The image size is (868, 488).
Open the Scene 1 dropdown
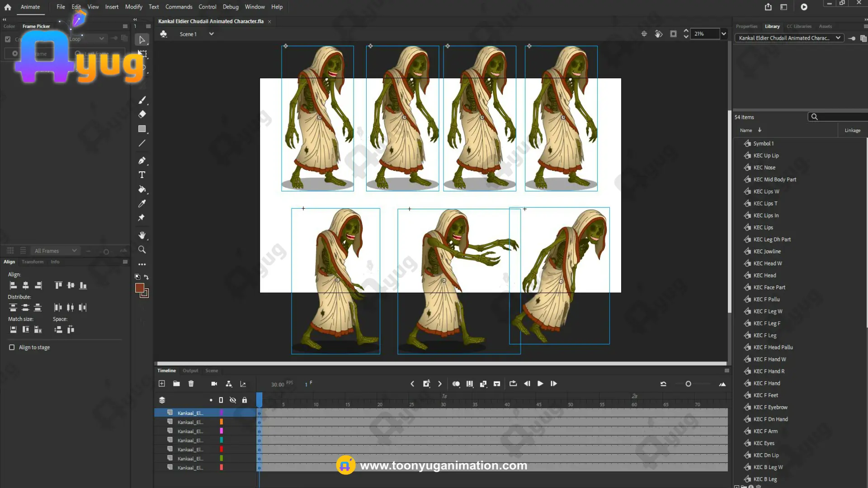pyautogui.click(x=211, y=34)
